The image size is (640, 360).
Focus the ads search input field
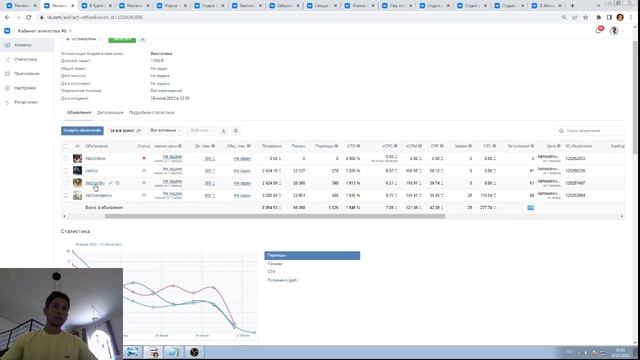click(591, 131)
